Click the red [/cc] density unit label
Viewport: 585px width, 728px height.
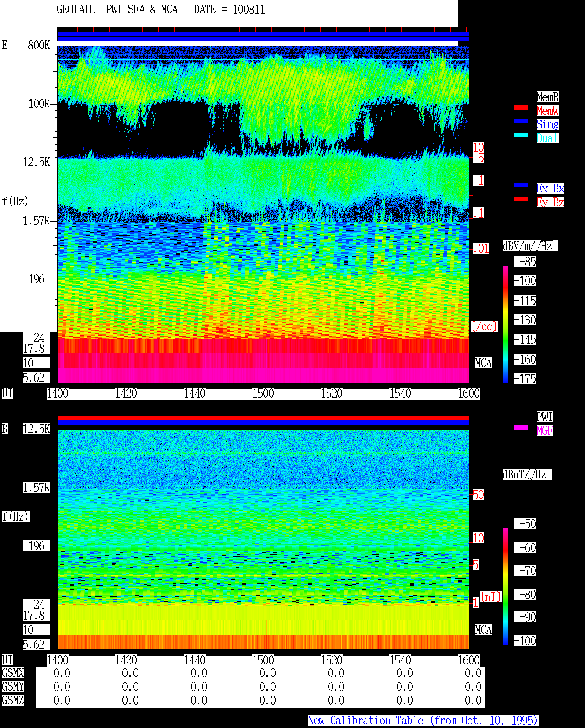484,327
